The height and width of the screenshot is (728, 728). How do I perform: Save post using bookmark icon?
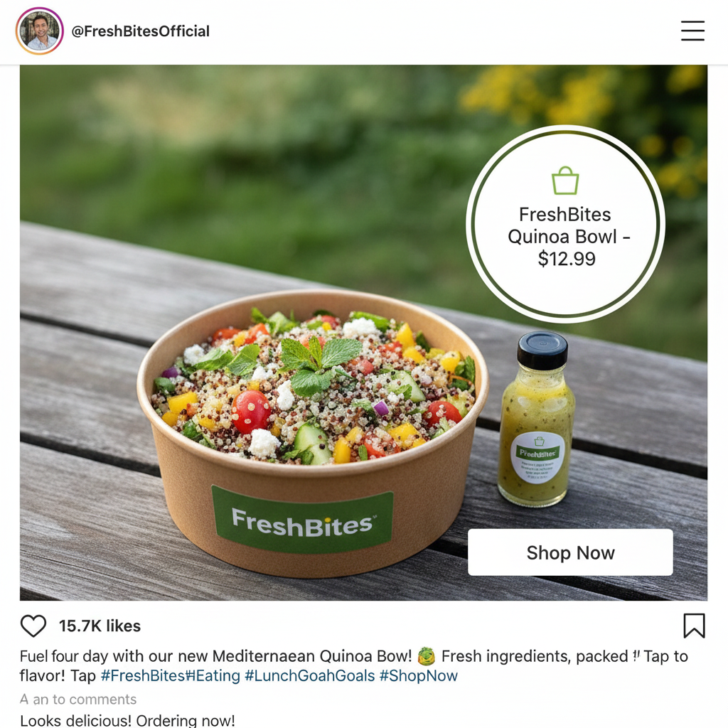tap(694, 626)
